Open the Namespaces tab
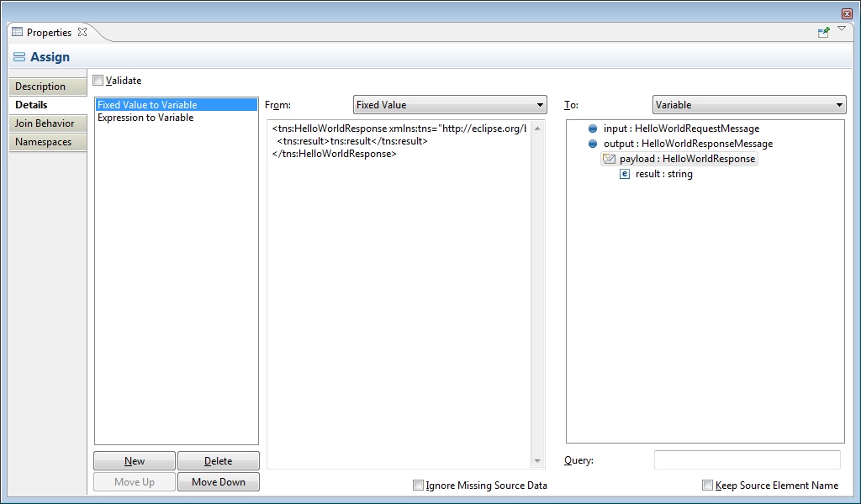Viewport: 861px width, 504px height. (x=48, y=142)
